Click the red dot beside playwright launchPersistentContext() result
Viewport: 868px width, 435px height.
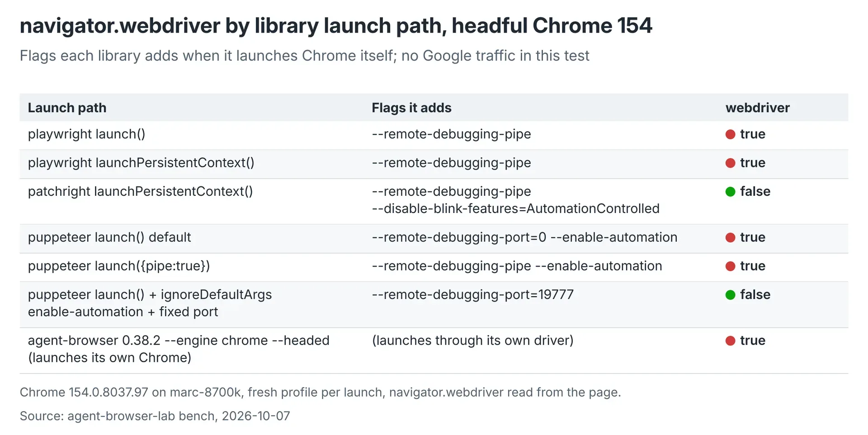click(730, 163)
